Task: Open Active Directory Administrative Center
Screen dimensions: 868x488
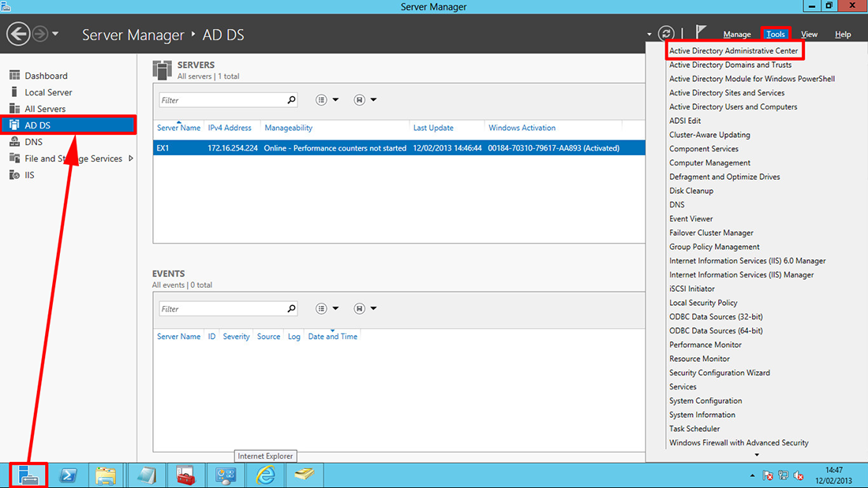Action: (x=734, y=51)
